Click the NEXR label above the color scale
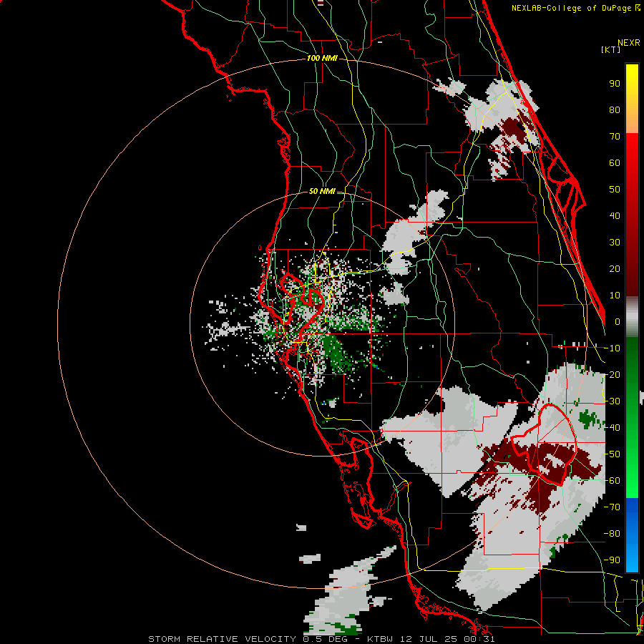The width and height of the screenshot is (644, 644). tap(629, 43)
